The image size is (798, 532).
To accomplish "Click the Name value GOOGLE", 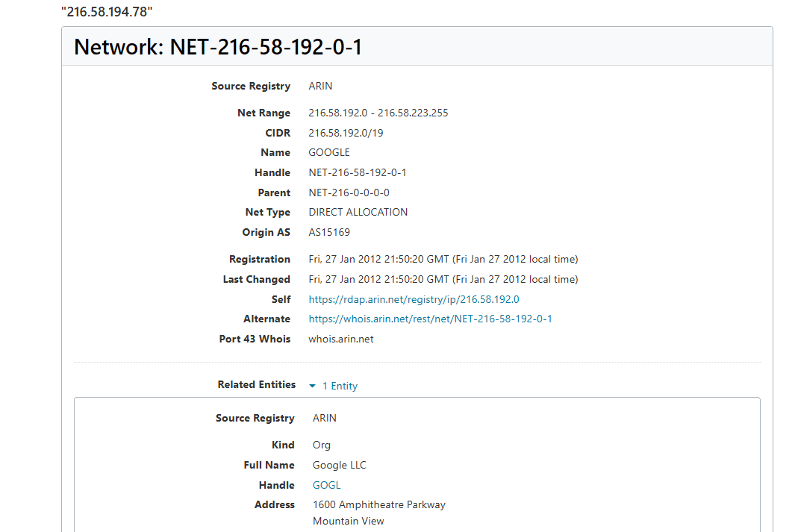I will (329, 152).
